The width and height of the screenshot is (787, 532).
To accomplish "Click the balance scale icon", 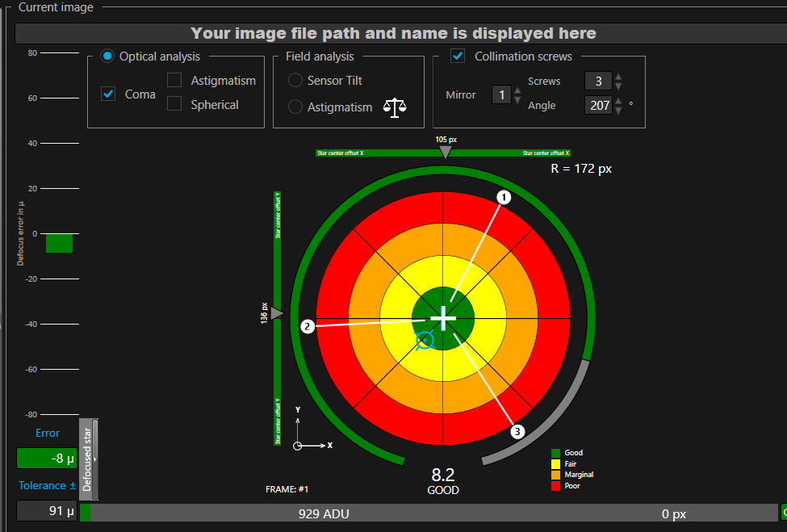I will 394,107.
